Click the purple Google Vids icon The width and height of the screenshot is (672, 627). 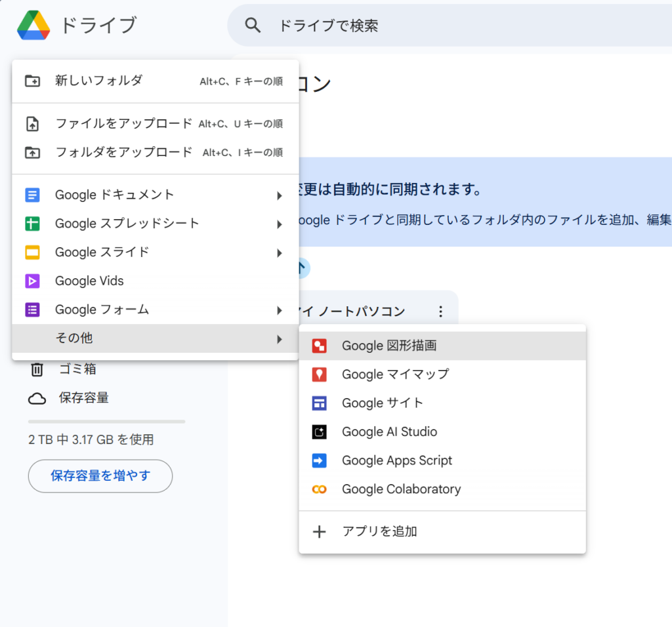click(32, 281)
